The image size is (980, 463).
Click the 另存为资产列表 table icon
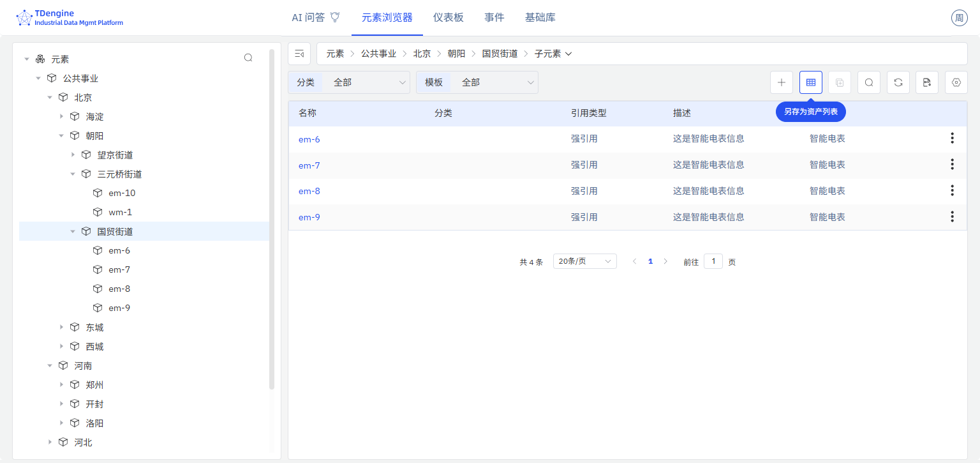tap(810, 82)
